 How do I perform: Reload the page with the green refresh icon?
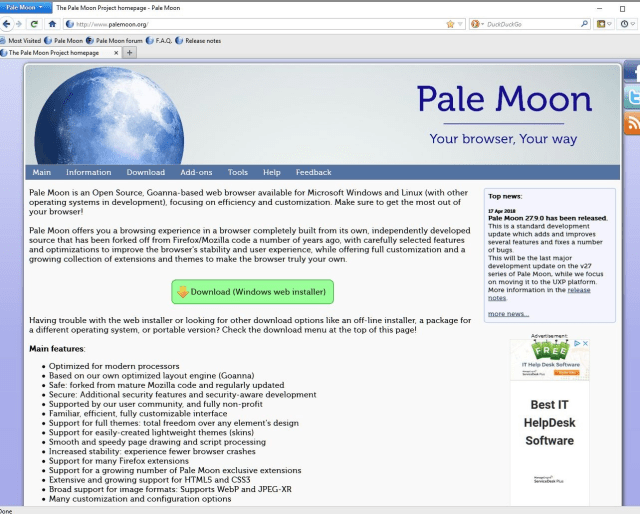[x=34, y=24]
